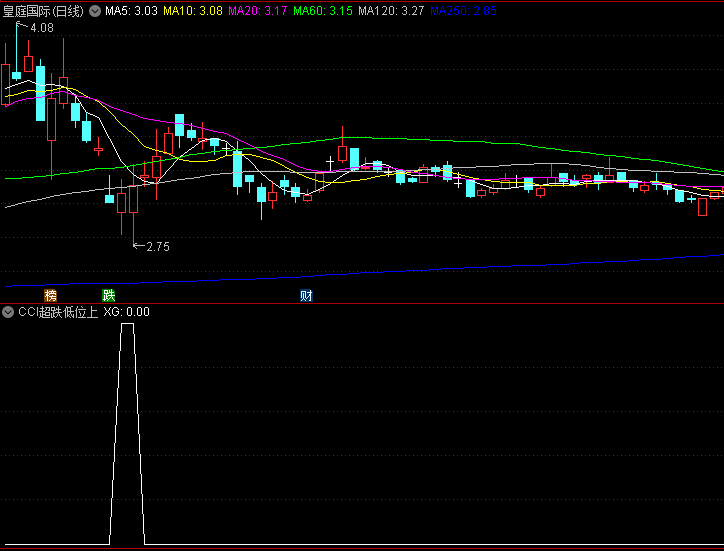Click the CCI超跌低位上 indicator name
The image size is (724, 551).
[57, 312]
